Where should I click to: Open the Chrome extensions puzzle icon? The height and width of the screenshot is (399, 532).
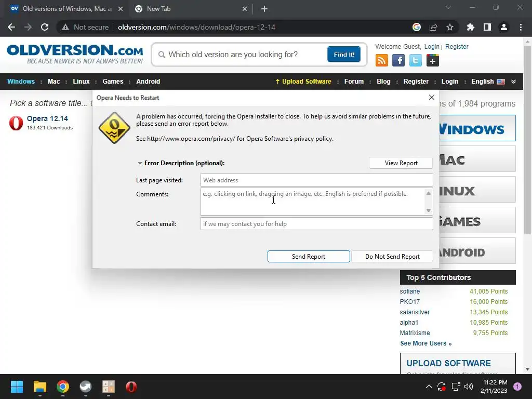470,27
